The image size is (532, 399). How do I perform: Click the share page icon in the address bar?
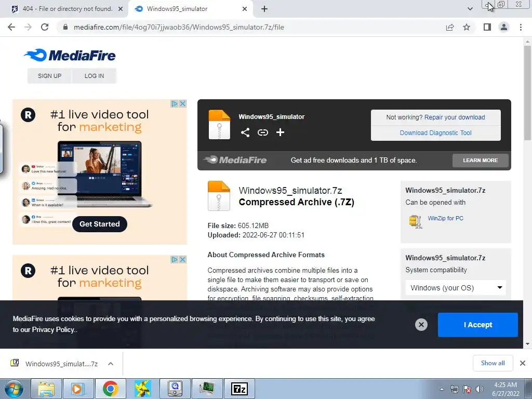click(x=450, y=27)
